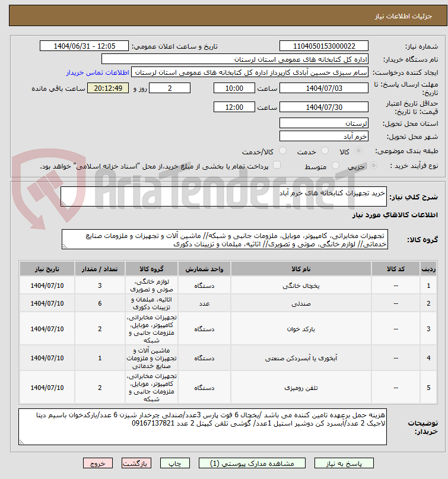
Task: Select the جزیی purchase type radio
Action: (x=373, y=166)
